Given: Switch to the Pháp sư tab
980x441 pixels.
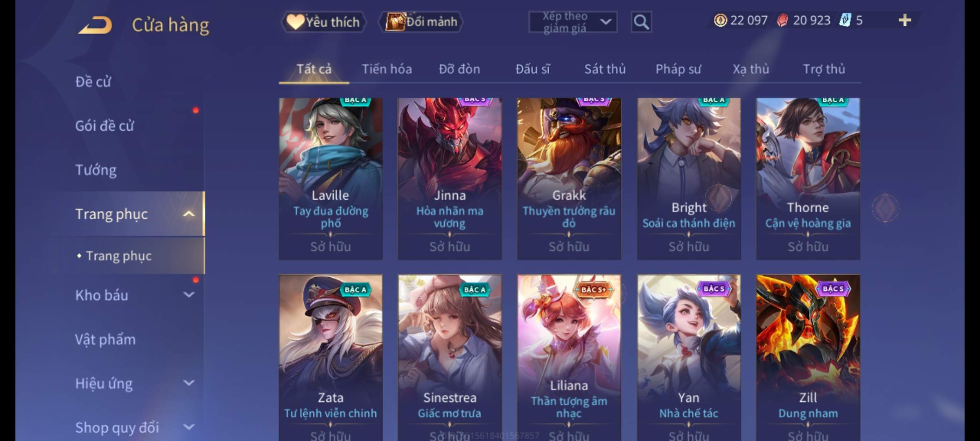Looking at the screenshot, I should tap(678, 69).
